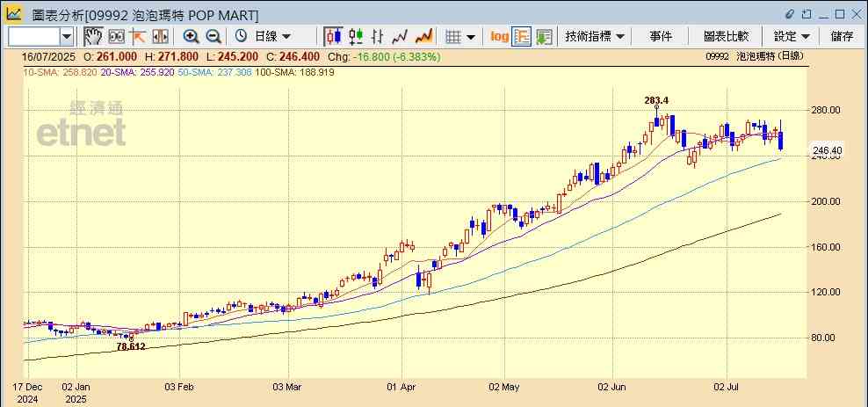The image size is (868, 407).
Task: Click the 02 Jul date axis label
Action: 727,387
